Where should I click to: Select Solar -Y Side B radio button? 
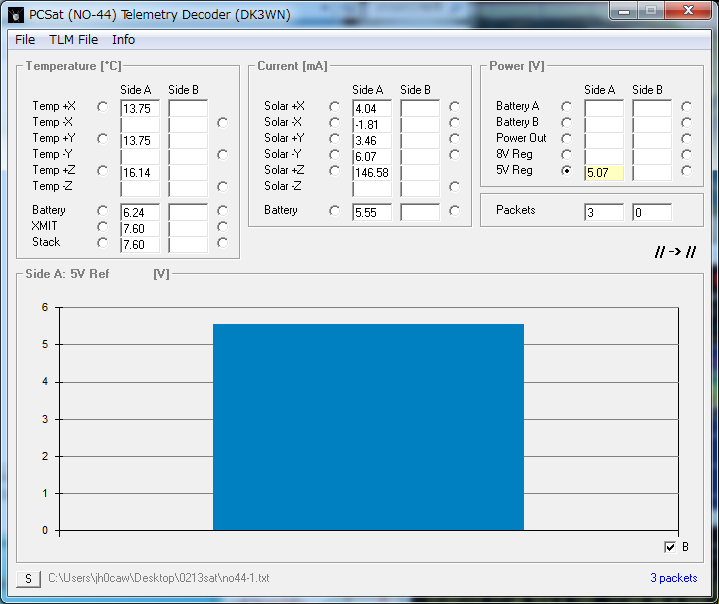pyautogui.click(x=454, y=155)
